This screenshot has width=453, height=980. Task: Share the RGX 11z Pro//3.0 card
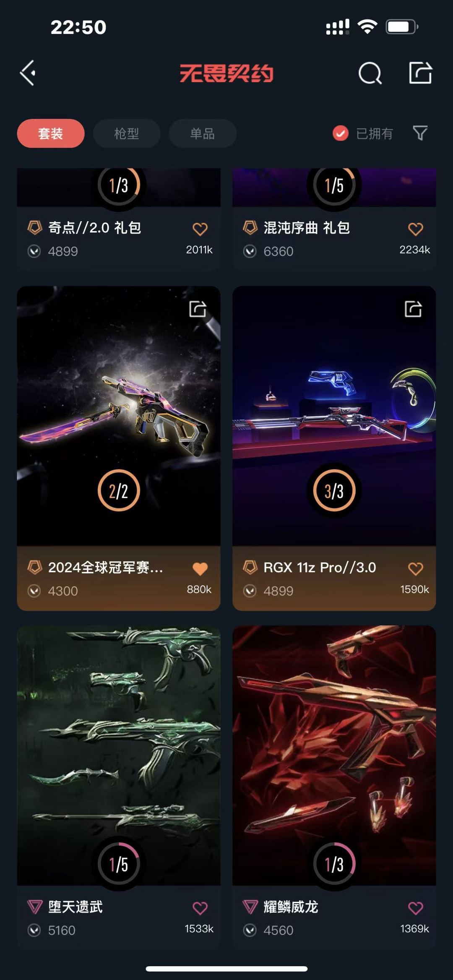coord(413,309)
